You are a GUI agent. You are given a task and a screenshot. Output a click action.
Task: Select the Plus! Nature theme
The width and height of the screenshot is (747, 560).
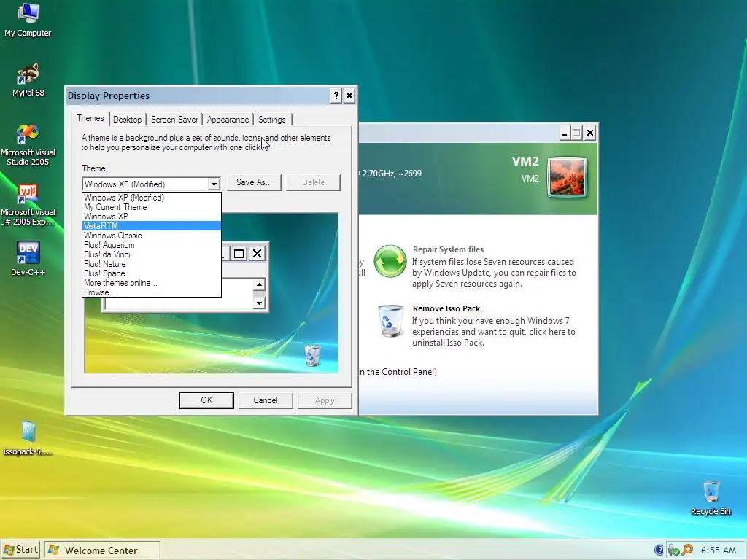pos(152,264)
